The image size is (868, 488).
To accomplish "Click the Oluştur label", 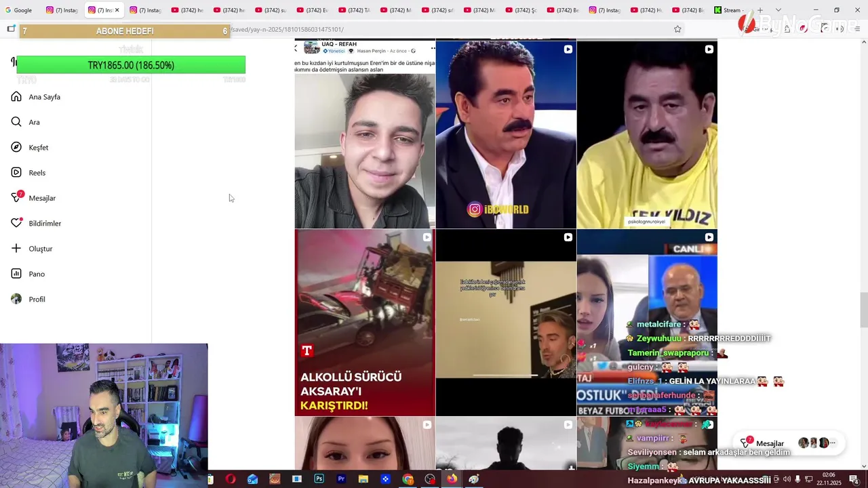I will point(41,249).
